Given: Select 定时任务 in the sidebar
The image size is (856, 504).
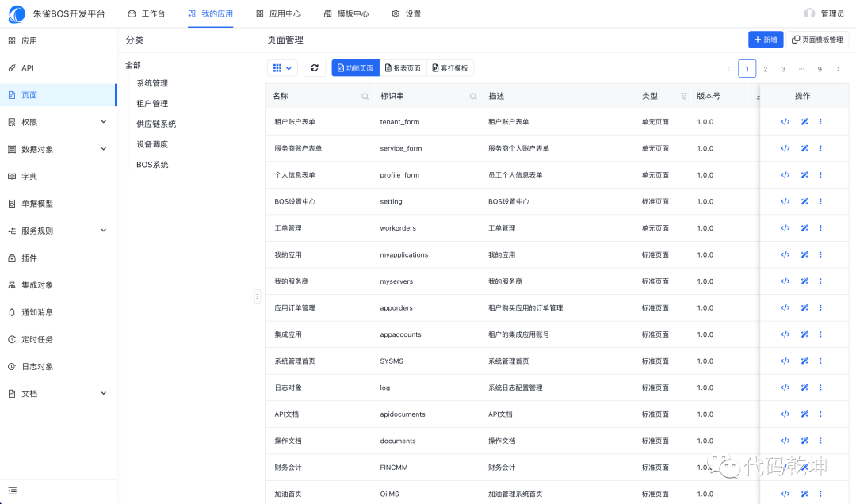Looking at the screenshot, I should (58, 339).
